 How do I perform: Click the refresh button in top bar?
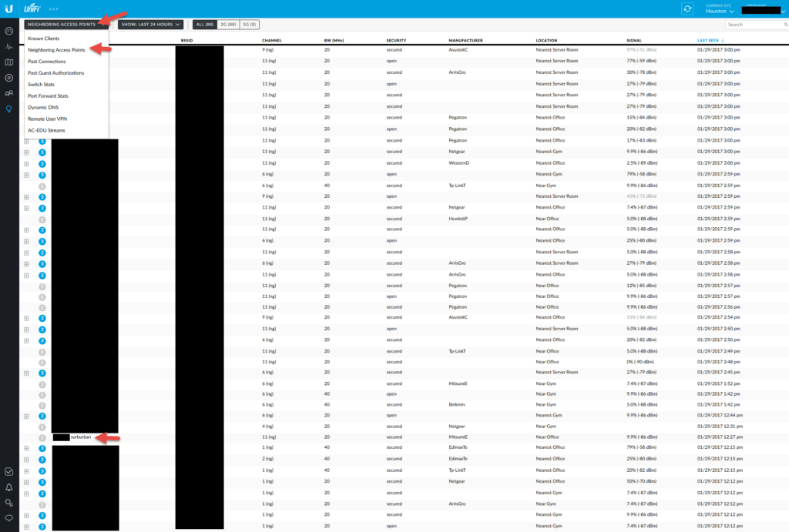pos(687,8)
